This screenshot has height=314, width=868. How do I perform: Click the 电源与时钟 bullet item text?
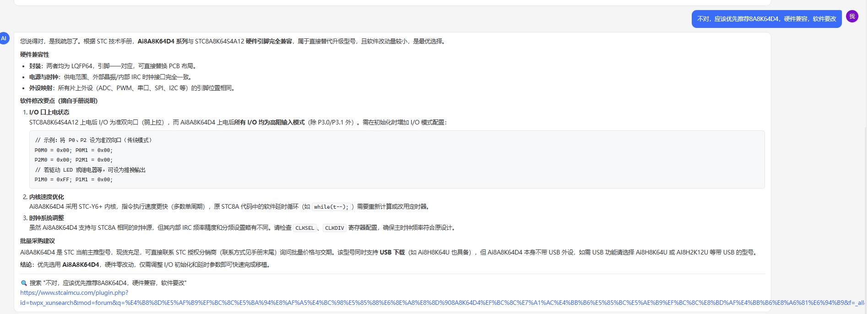point(111,77)
